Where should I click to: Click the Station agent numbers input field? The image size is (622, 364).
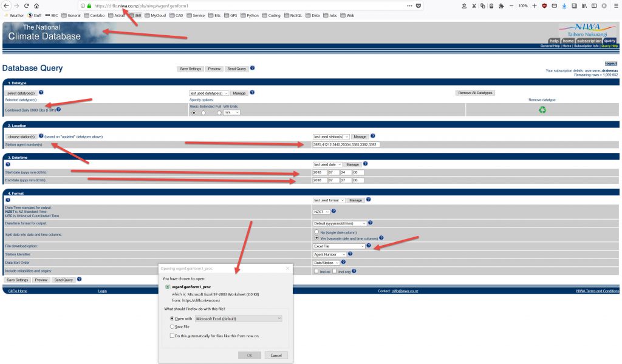(x=346, y=144)
